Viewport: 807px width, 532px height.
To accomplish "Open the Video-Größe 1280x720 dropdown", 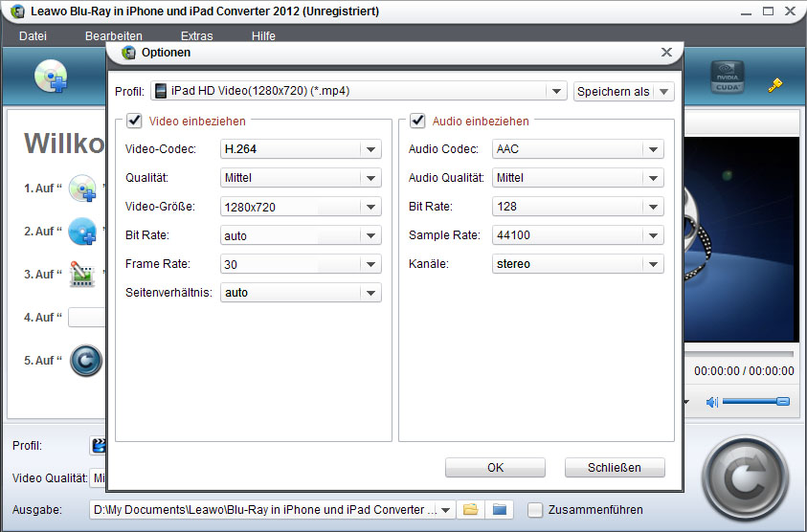I will click(301, 207).
